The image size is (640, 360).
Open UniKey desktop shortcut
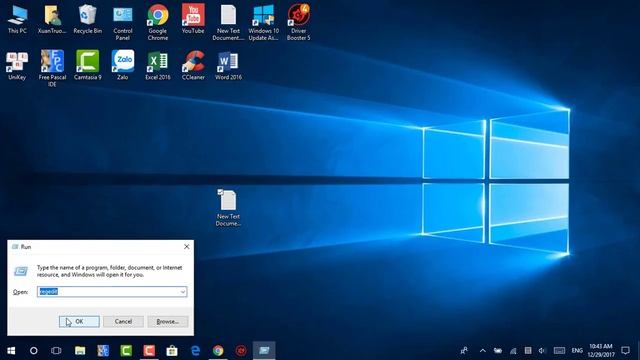(17, 65)
